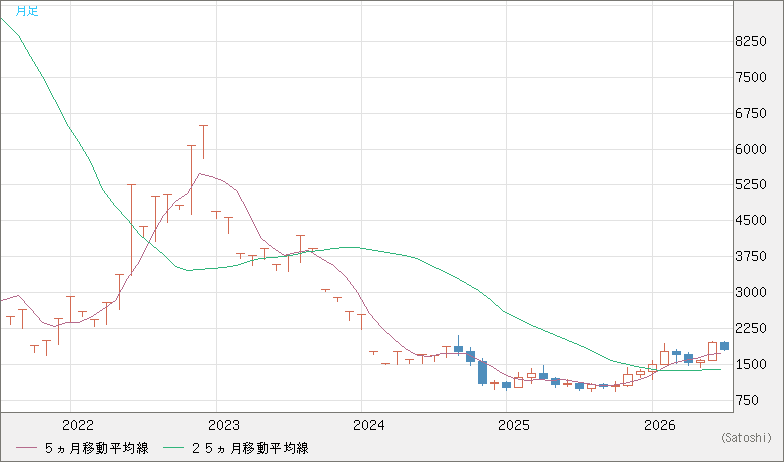Click the 2025 year label on time axis
The height and width of the screenshot is (462, 784).
coord(514,426)
